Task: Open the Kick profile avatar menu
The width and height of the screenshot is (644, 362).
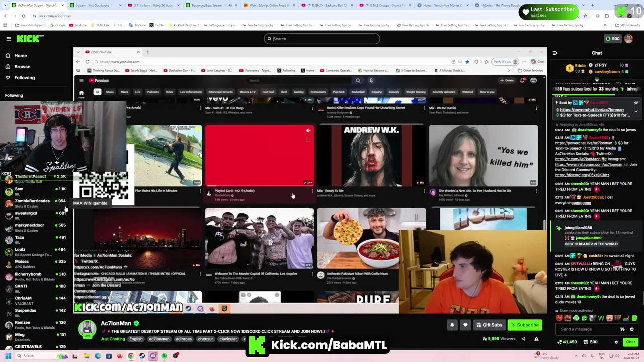Action: (x=628, y=39)
